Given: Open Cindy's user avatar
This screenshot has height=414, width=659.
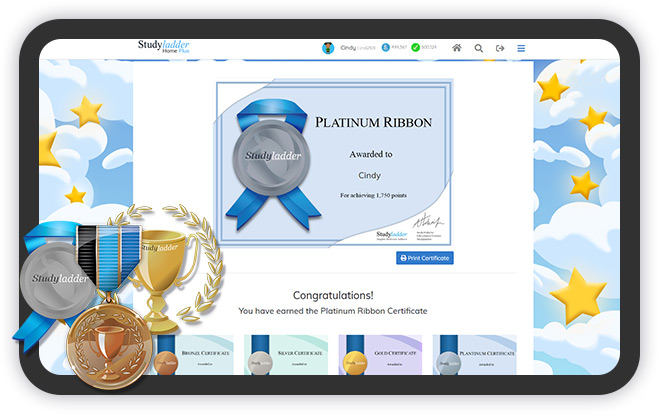Looking at the screenshot, I should (x=327, y=48).
